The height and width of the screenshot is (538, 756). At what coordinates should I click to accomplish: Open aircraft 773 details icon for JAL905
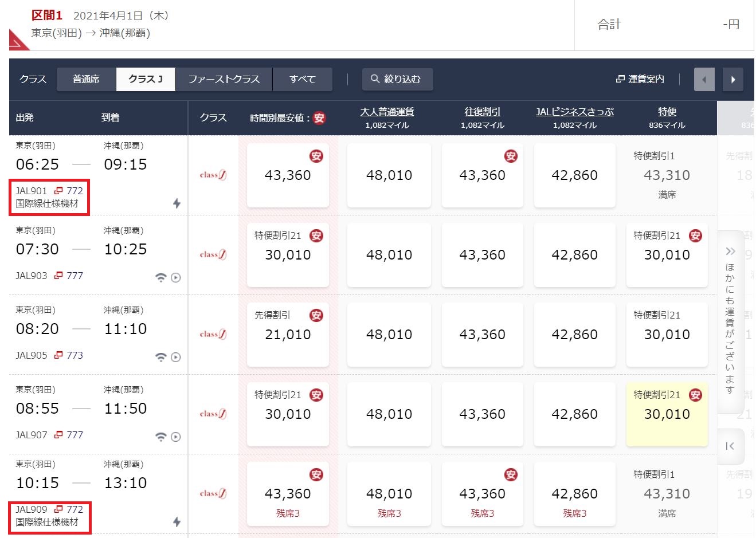(x=58, y=355)
